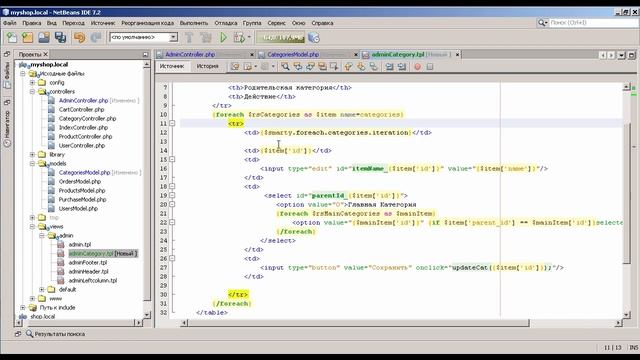The width and height of the screenshot is (640, 360).
Task: Click the Clean and Build icon
Action: pos(206,38)
